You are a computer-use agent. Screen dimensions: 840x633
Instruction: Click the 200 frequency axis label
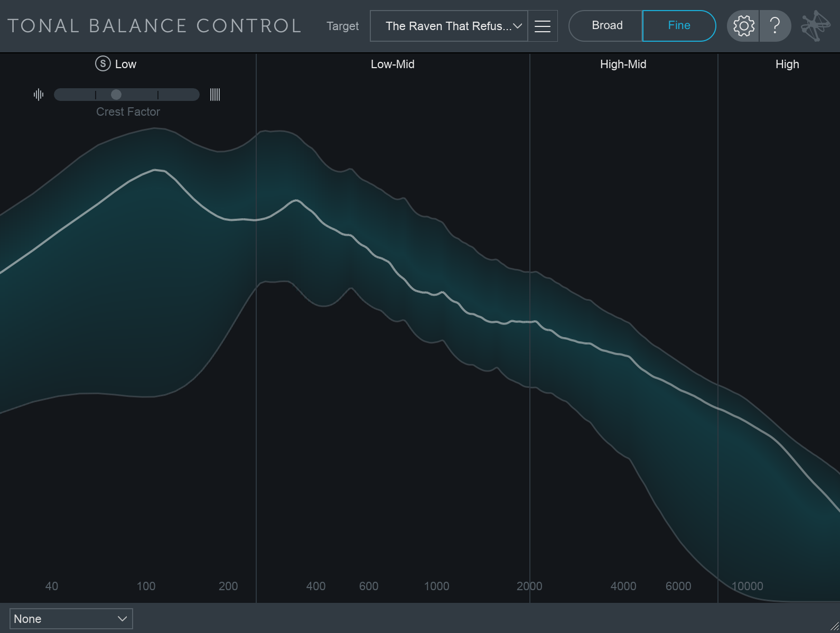tap(228, 586)
